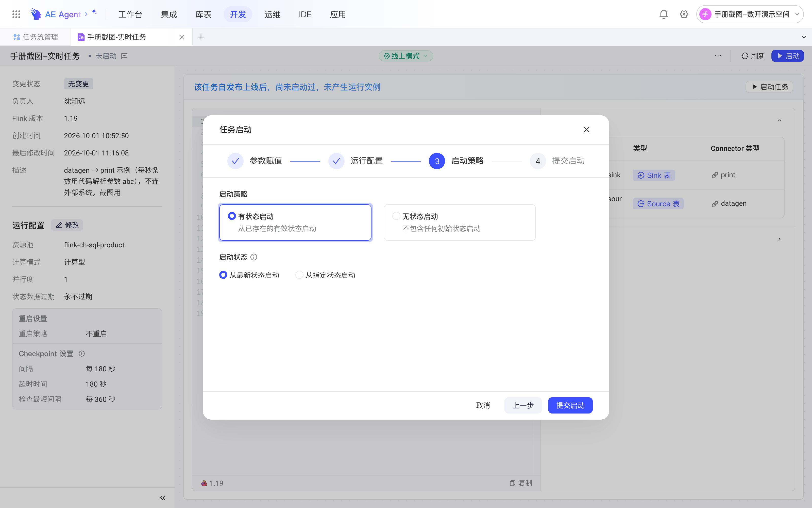
Task: Close the 手册截图-实时任务 tab
Action: tap(181, 37)
